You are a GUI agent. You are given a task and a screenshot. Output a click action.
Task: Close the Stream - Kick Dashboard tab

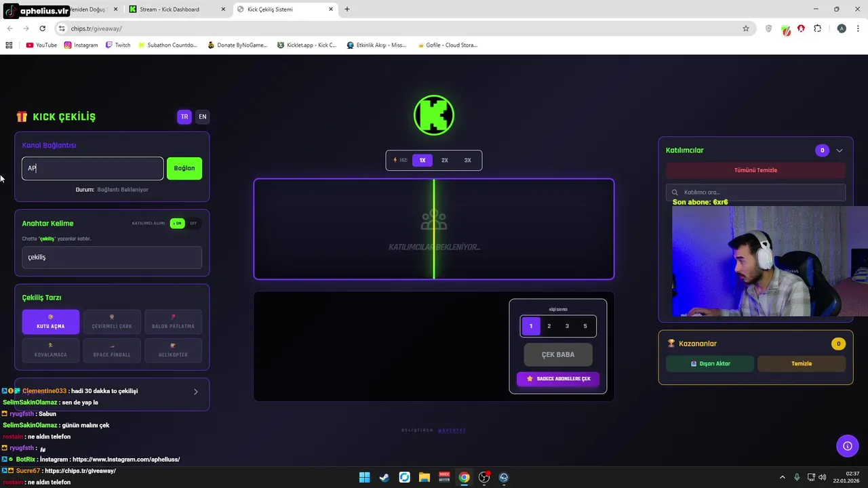point(223,9)
